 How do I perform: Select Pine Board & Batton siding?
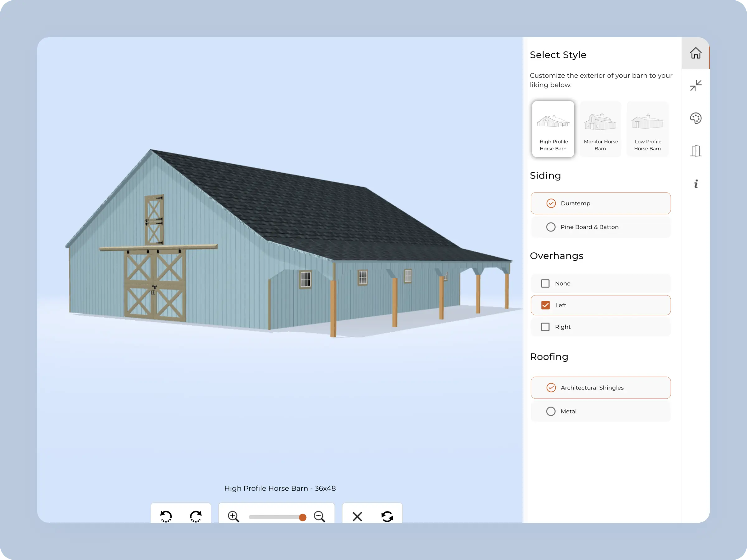click(551, 227)
